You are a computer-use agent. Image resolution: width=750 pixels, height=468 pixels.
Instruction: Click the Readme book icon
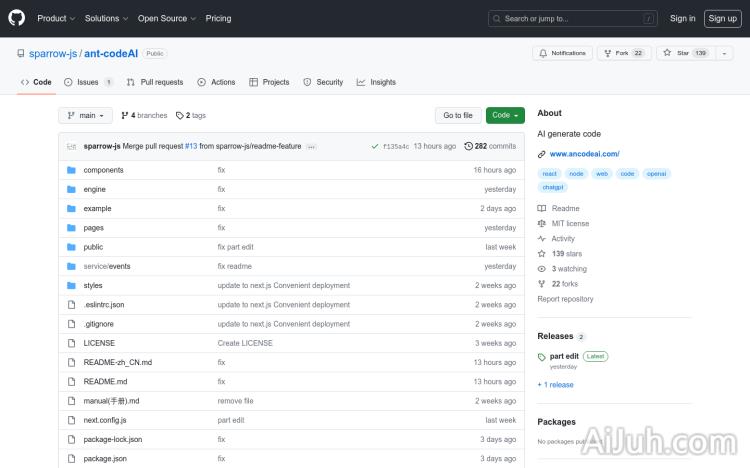(x=542, y=209)
